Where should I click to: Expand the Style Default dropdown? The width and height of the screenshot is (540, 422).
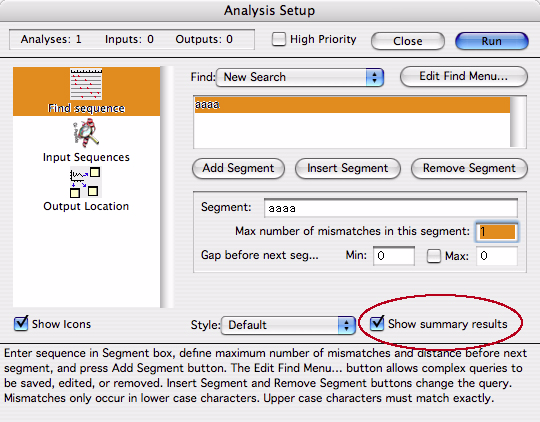(x=288, y=325)
